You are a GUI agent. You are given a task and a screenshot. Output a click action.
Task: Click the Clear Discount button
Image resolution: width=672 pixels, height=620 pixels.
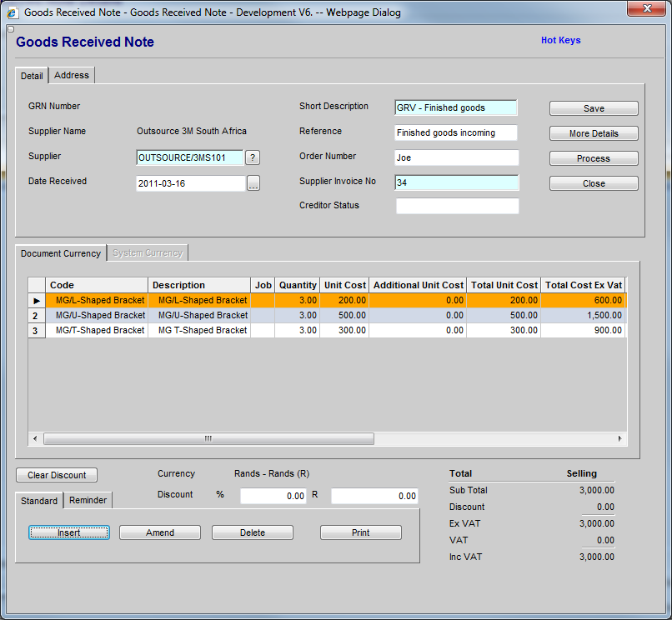click(57, 475)
